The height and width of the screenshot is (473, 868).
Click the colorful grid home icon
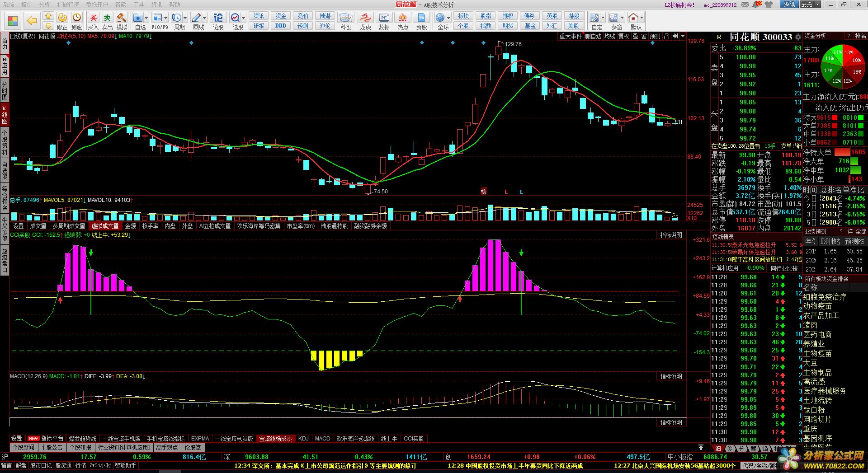pos(13,21)
